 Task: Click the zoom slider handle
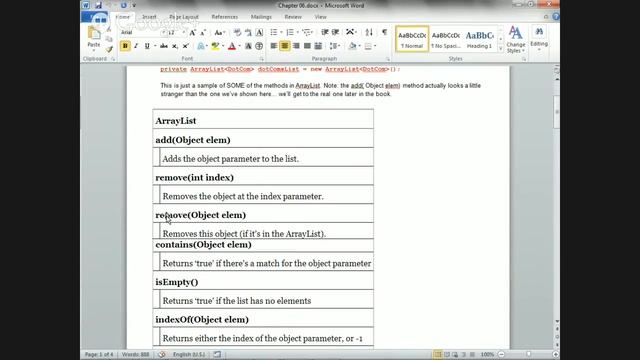tap(529, 354)
